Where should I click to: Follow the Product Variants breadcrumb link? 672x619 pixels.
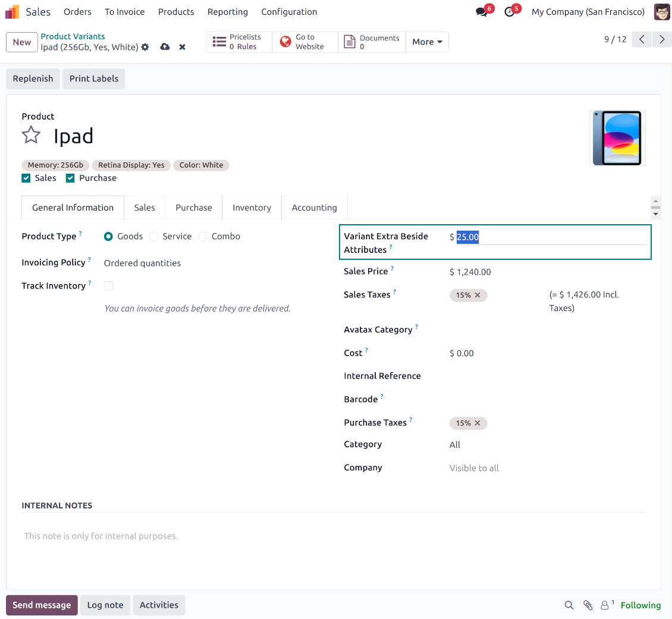click(73, 36)
